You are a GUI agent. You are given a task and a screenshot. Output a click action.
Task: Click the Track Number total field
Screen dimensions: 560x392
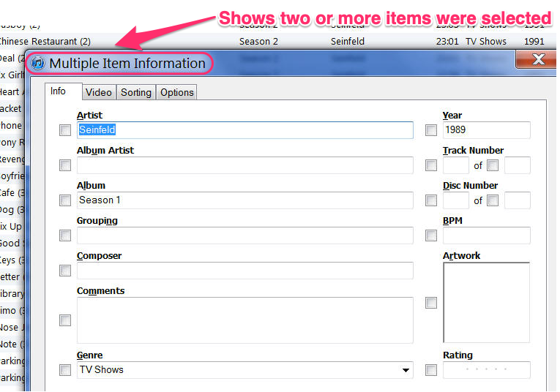pyautogui.click(x=517, y=165)
